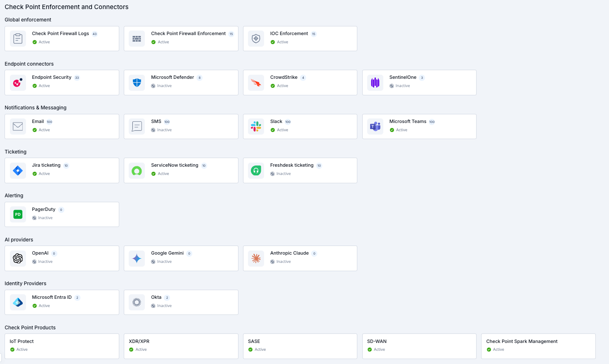Open the 'IoT Protect' product title
609x364 pixels.
coord(22,341)
